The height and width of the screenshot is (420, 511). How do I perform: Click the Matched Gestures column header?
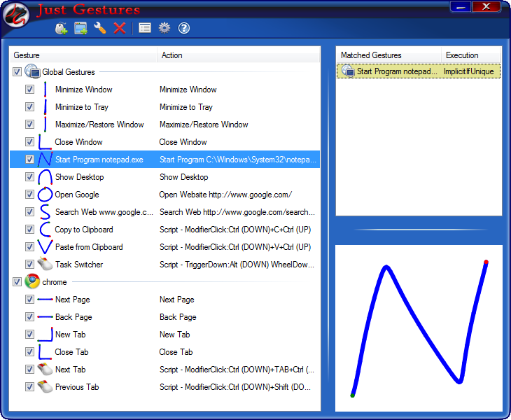click(388, 55)
